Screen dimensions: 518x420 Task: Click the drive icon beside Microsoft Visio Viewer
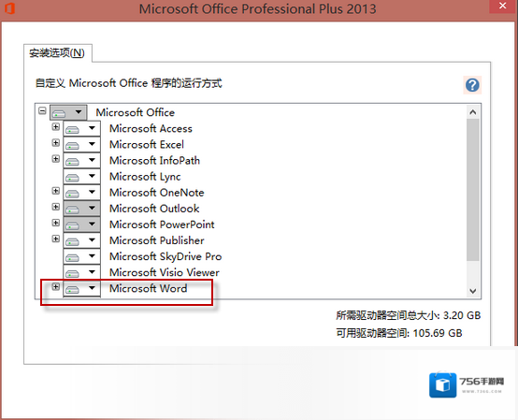tap(72, 273)
